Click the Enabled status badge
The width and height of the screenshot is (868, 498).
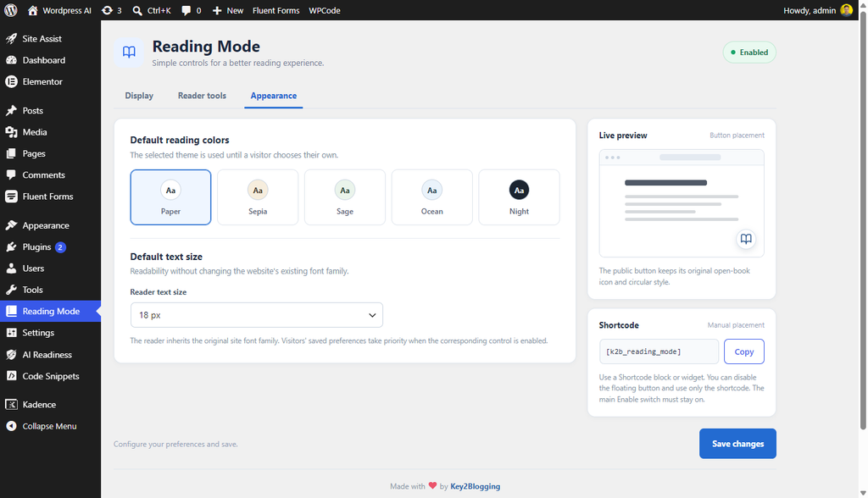[749, 52]
